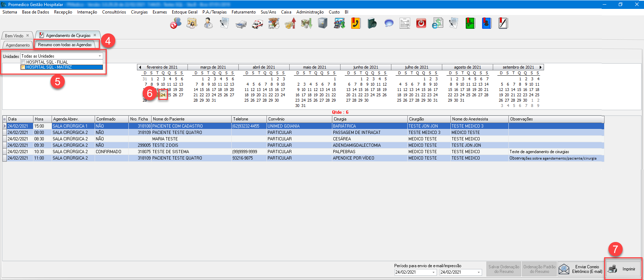Image resolution: width=644 pixels, height=280 pixels.
Task: Click the red power button icon
Action: tap(421, 23)
